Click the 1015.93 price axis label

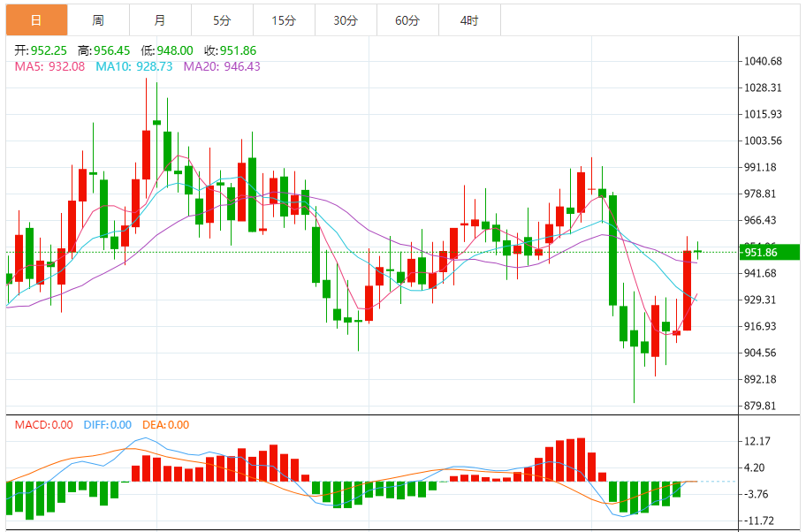(763, 114)
